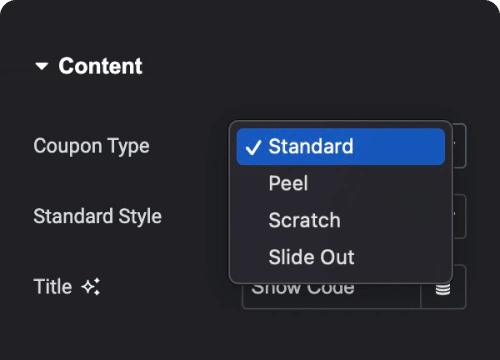Pick the Scratch coupon type
500x360 pixels.
(304, 220)
